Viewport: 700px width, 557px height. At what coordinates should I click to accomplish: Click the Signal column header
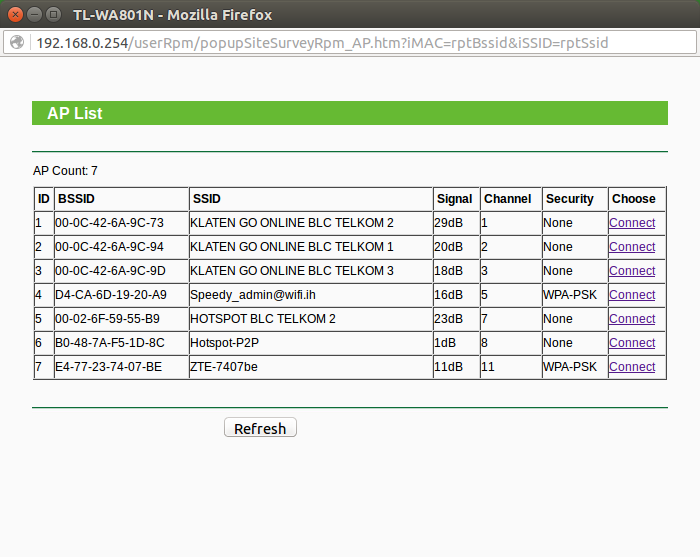point(456,199)
